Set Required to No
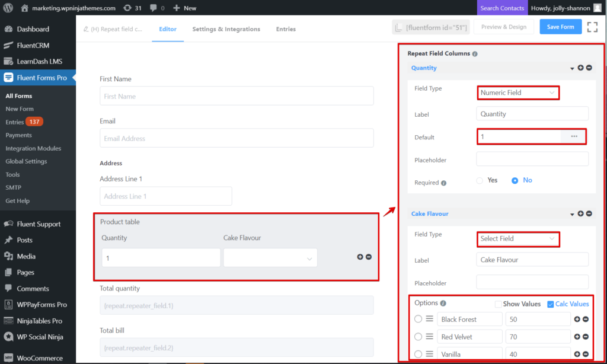This screenshot has width=607, height=364. [x=515, y=180]
